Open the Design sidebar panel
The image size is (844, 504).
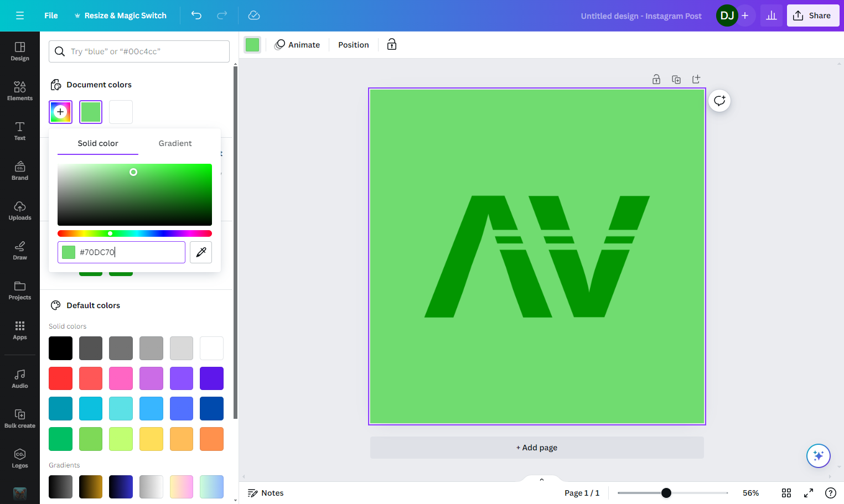(20, 51)
